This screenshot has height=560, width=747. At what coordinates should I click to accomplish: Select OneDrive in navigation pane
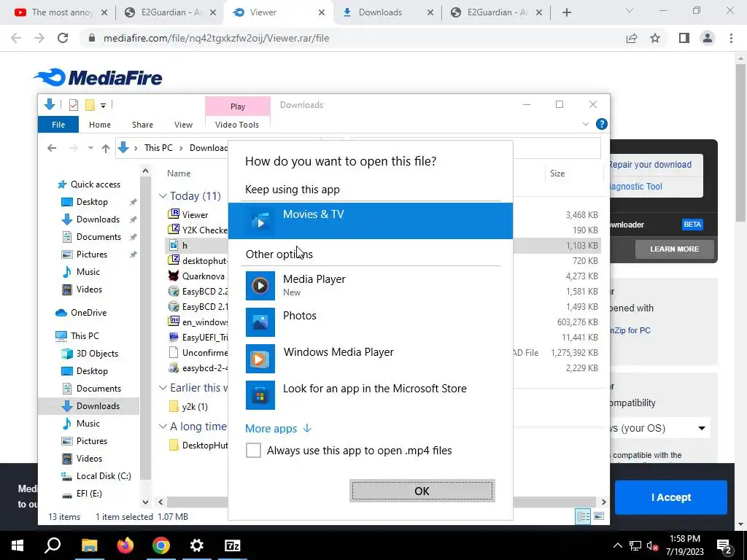tap(88, 313)
